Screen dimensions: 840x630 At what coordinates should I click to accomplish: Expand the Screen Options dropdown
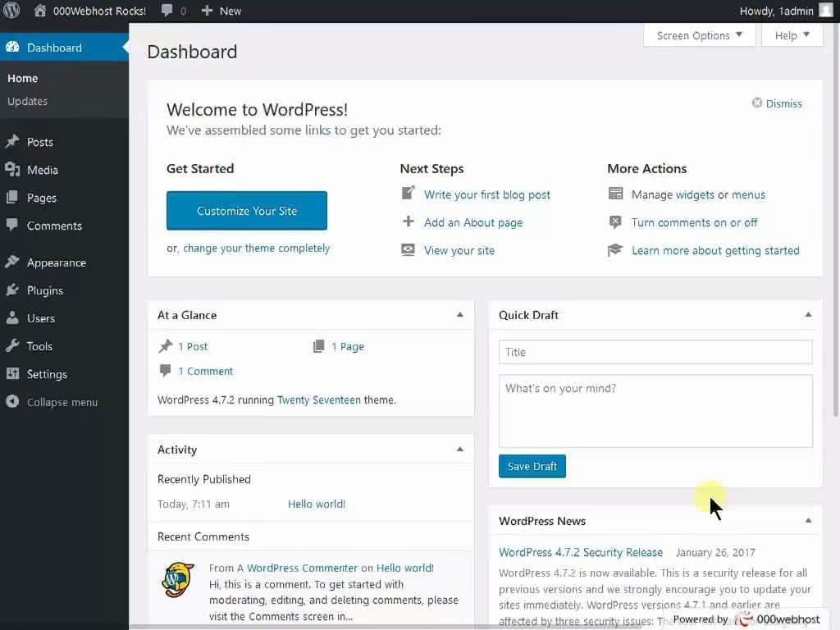[699, 35]
